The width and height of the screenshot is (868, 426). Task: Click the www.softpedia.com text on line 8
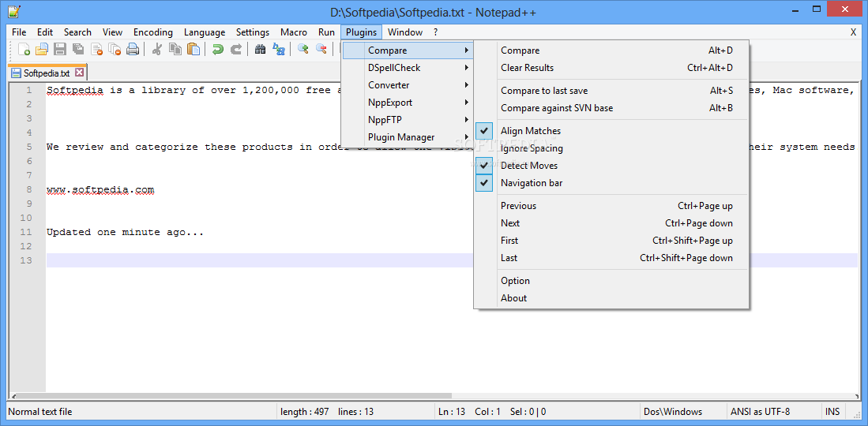click(x=100, y=190)
